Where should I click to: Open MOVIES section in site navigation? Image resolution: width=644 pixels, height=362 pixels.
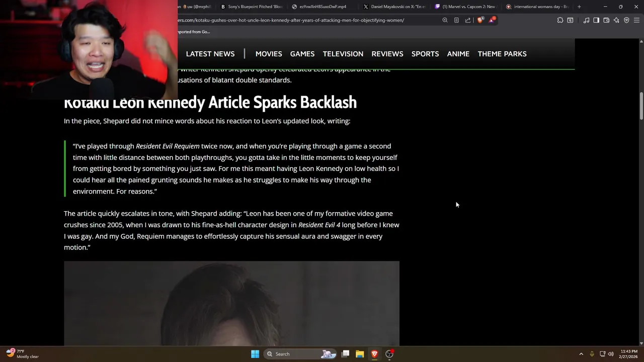269,54
